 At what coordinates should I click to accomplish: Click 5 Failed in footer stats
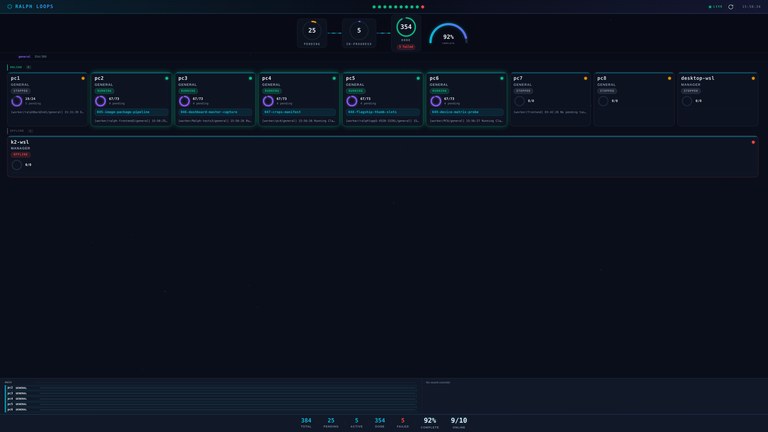point(403,423)
